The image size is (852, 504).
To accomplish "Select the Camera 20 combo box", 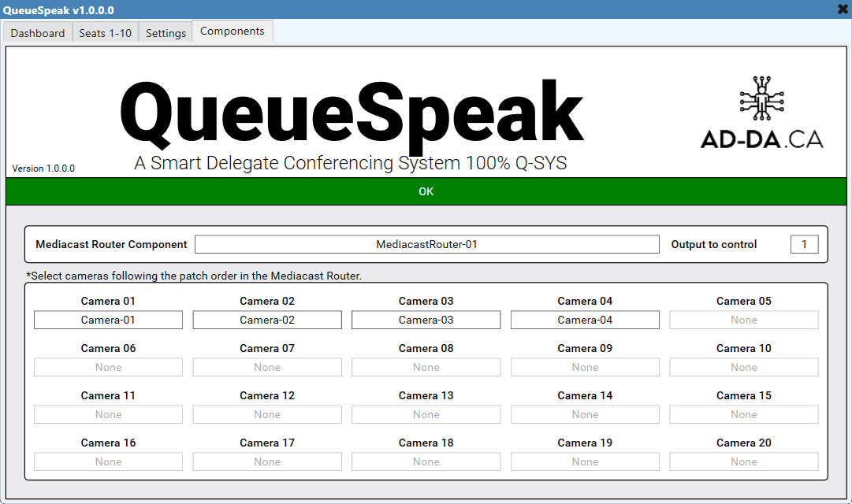I will (744, 461).
